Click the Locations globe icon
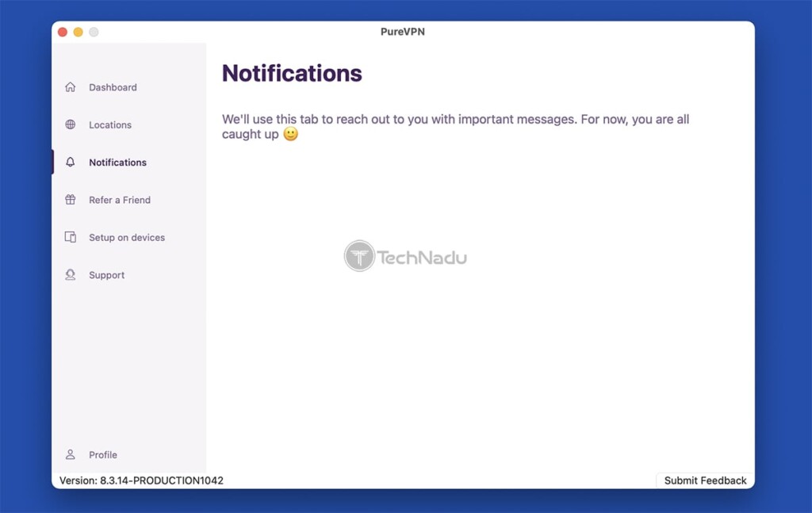The height and width of the screenshot is (513, 812). point(71,124)
